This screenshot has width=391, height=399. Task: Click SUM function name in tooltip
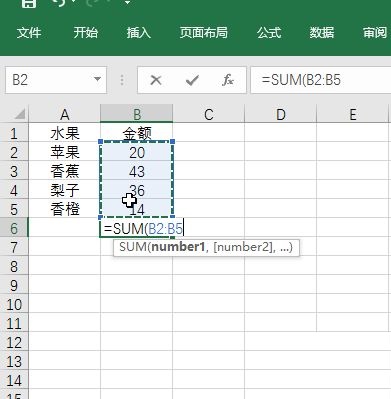(x=133, y=247)
